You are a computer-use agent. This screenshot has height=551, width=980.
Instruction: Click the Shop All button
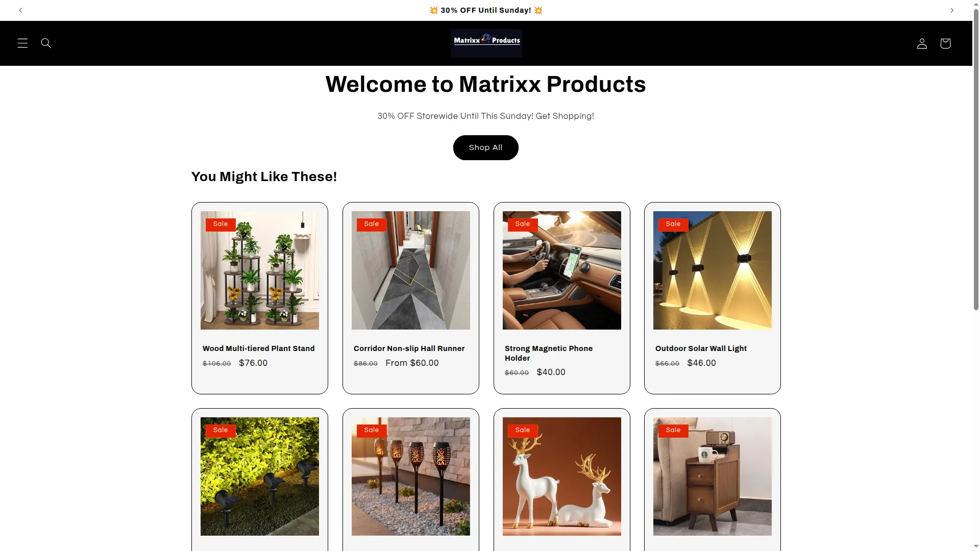[486, 147]
